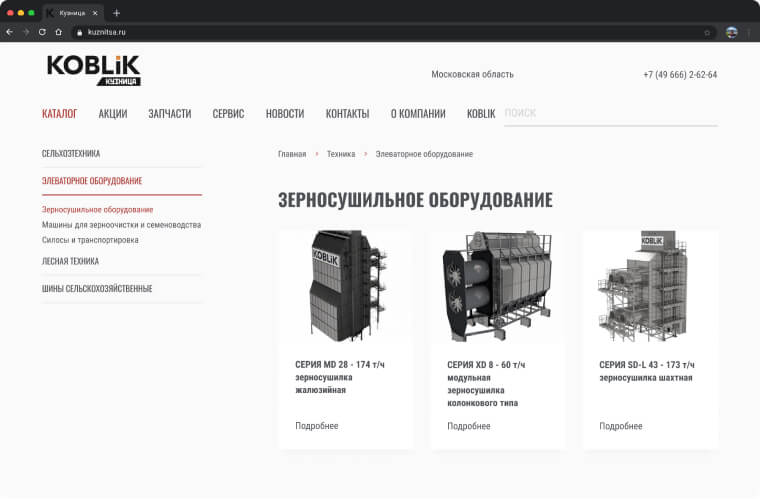Expand Сельхозтехника sidebar category
Viewport: 760px width, 499px height.
(x=71, y=154)
